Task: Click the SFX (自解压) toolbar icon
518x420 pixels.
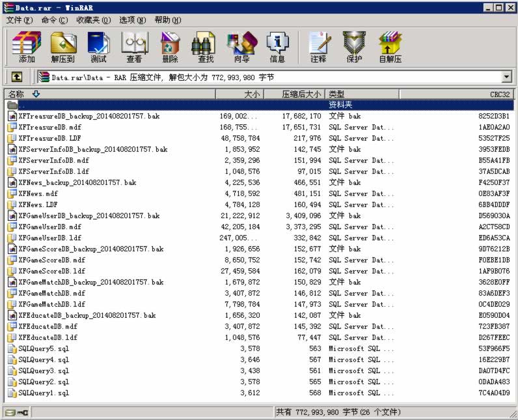Action: (x=390, y=47)
